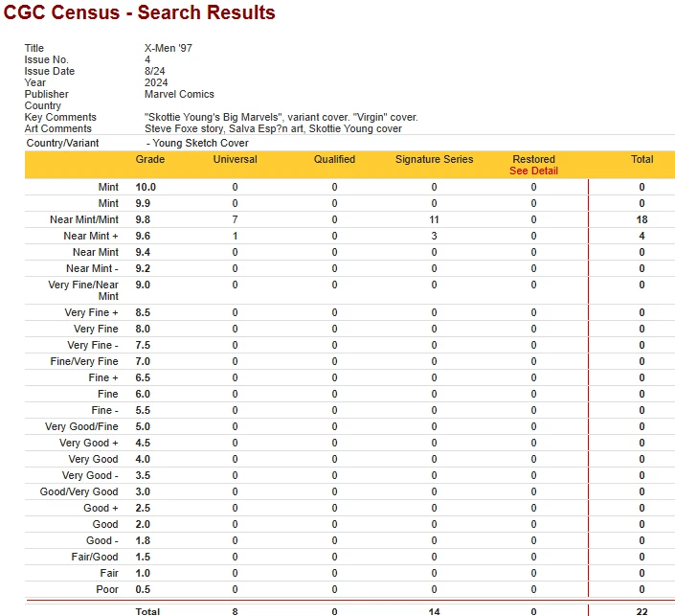Click the Marvel Comics publisher value
Image resolution: width=675 pixels, height=616 pixels.
[179, 94]
